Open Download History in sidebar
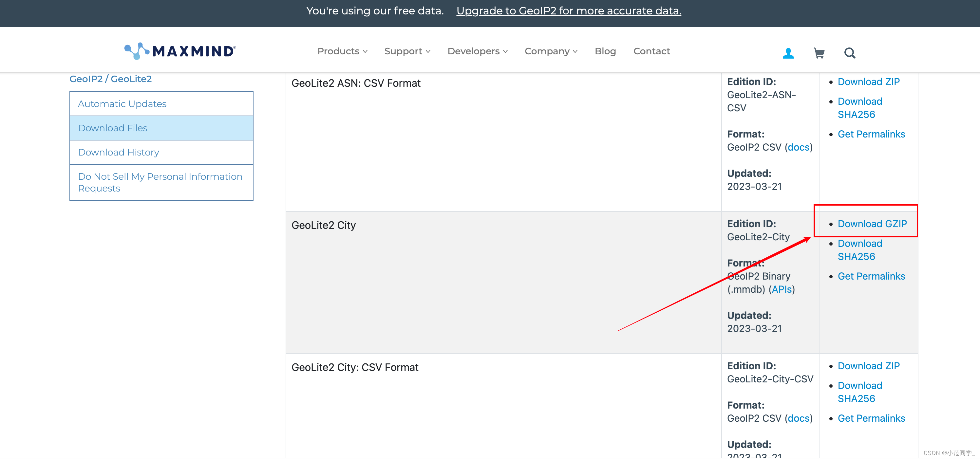 (118, 152)
